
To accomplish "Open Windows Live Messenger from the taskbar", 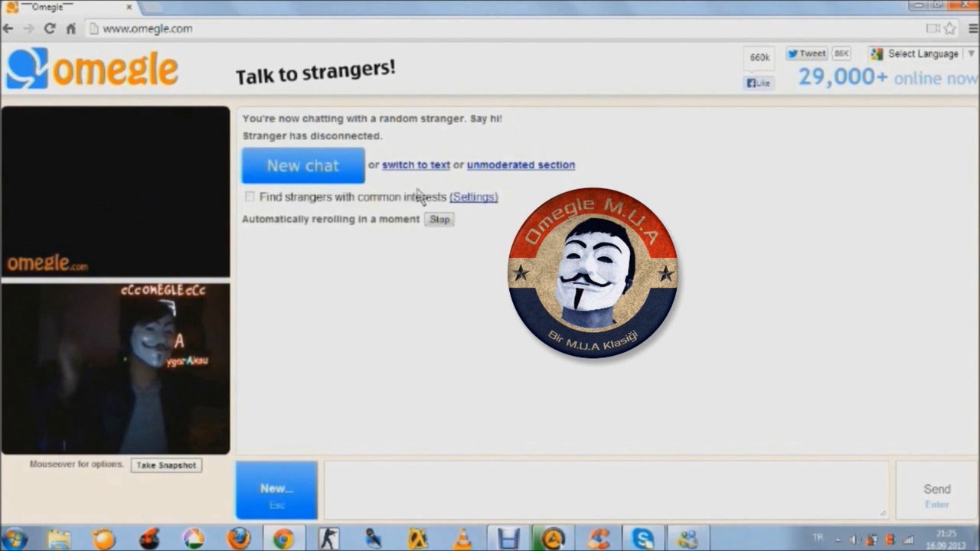I will [687, 538].
